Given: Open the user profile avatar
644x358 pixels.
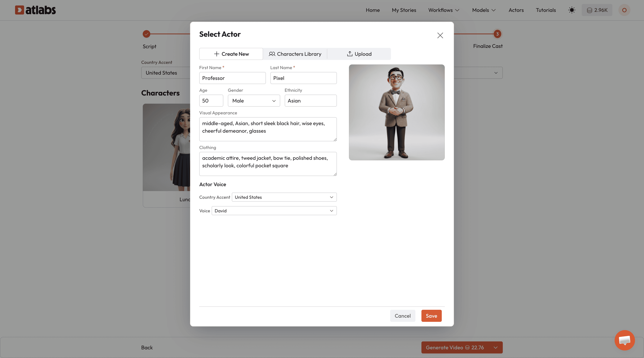Looking at the screenshot, I should 624,10.
